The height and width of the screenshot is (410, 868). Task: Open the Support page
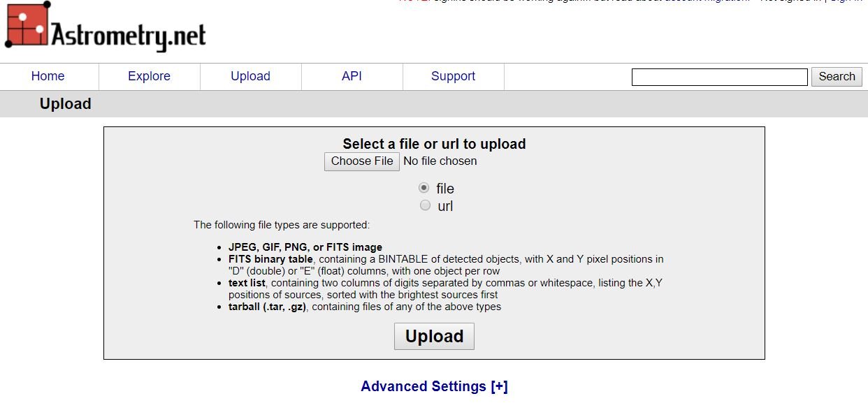click(x=453, y=76)
